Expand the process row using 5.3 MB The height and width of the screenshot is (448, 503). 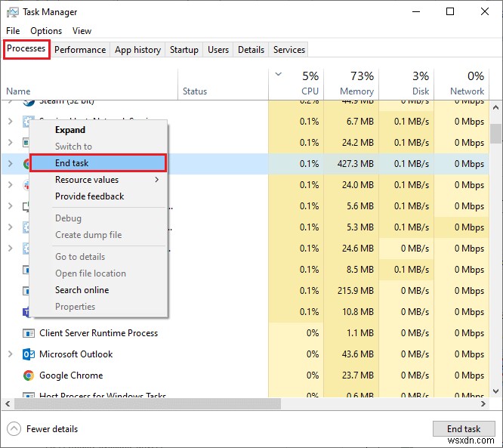coord(11,227)
